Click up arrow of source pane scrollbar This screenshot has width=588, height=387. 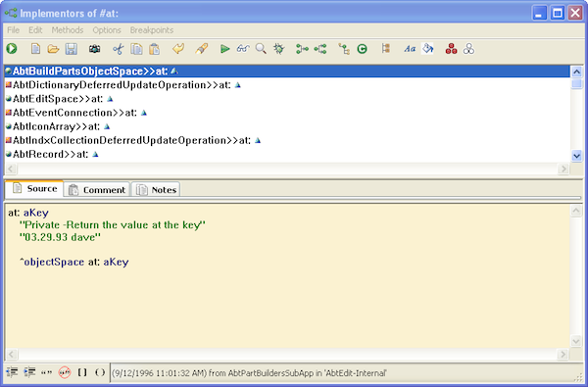(x=576, y=211)
